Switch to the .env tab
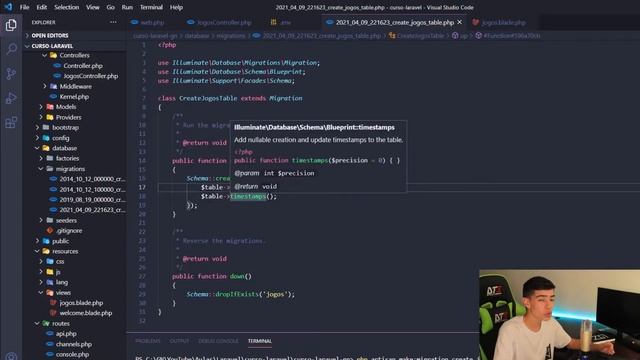 coord(286,22)
